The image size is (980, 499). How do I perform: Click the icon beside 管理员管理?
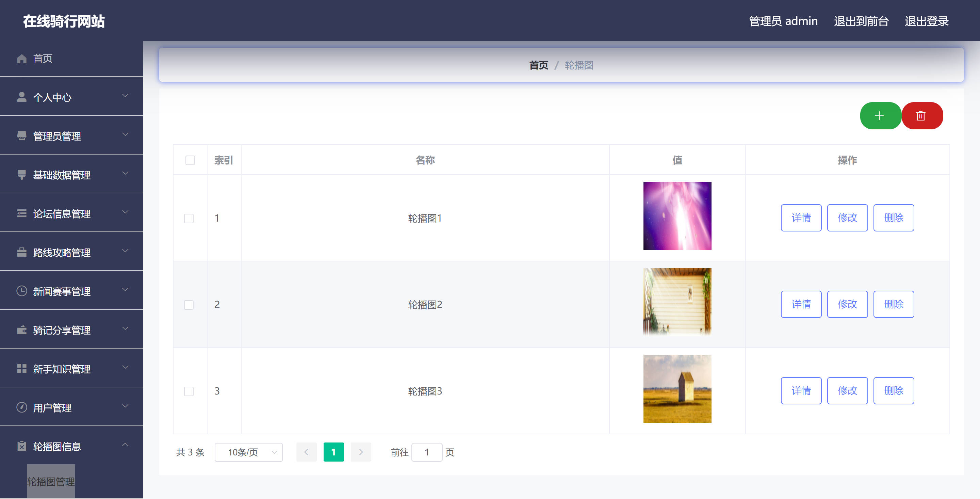22,136
